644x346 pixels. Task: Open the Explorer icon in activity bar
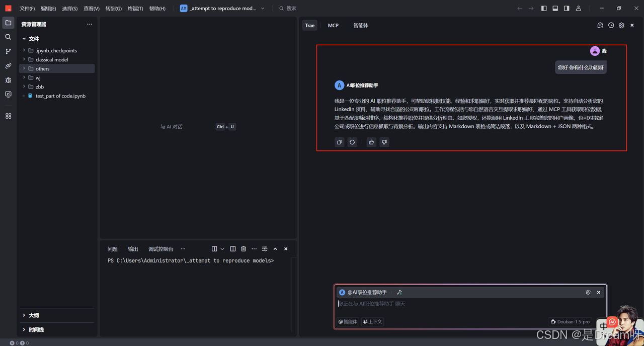[8, 23]
